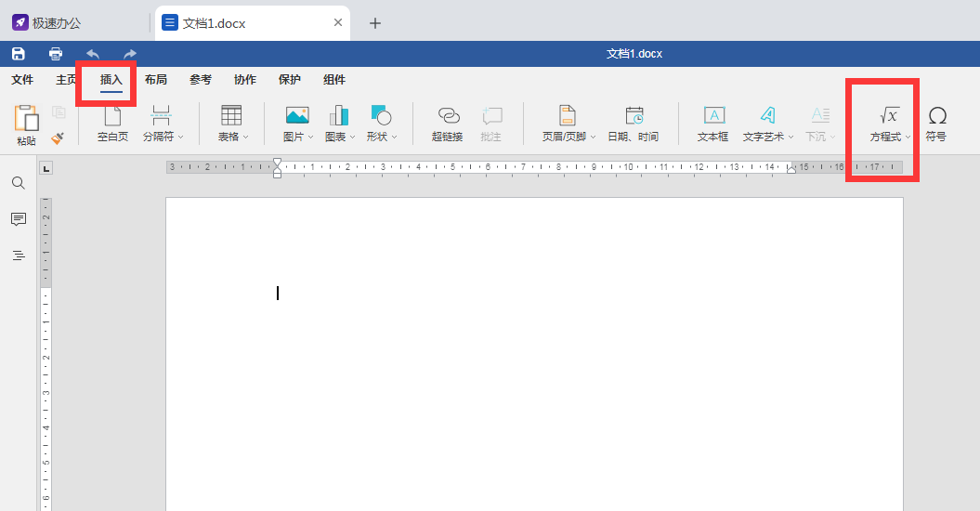The height and width of the screenshot is (511, 980).
Task: Switch to the 保护 (Protection) tab
Action: 290,79
